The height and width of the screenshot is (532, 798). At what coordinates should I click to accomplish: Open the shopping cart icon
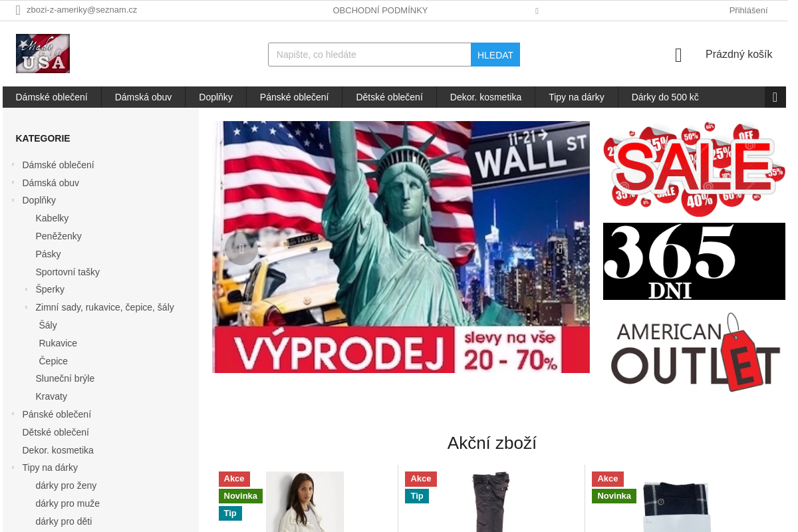[x=678, y=55]
